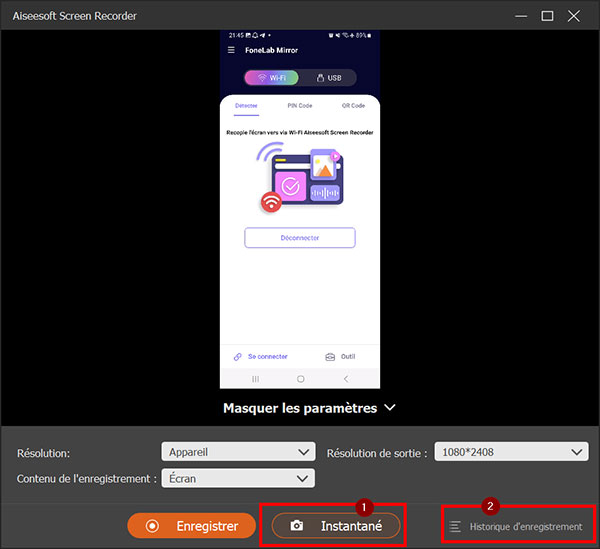This screenshot has height=549, width=600.
Task: Tap the Se connecter item in the phone's bottom bar
Action: coord(261,357)
